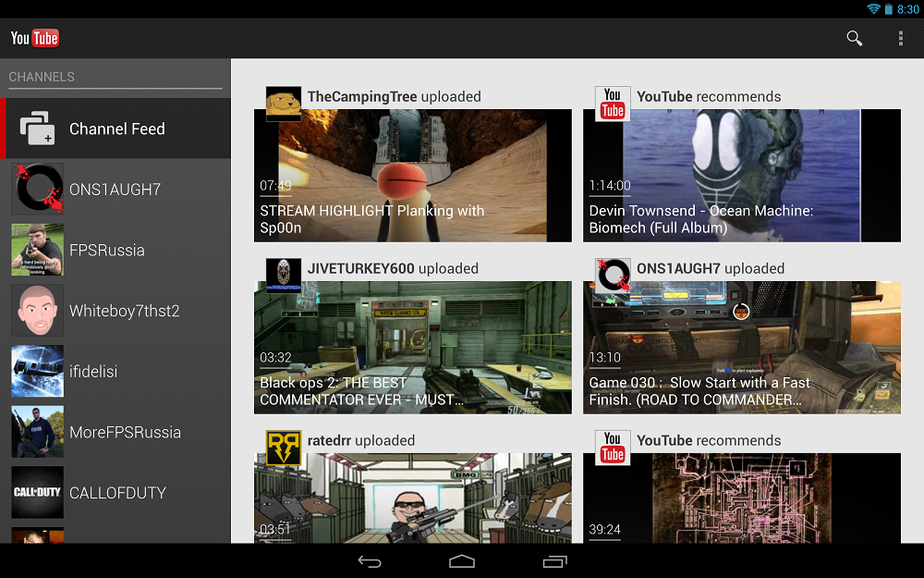Open ifidelisi channel from the list
This screenshot has height=578, width=924.
94,372
